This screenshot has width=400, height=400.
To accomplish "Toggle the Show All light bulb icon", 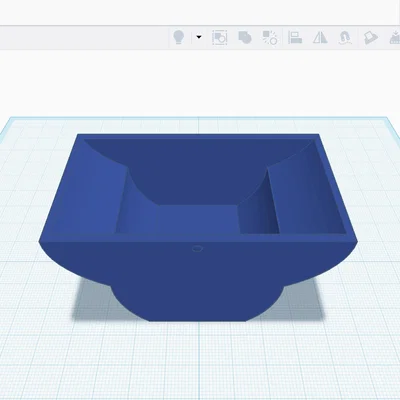I will coord(179,37).
